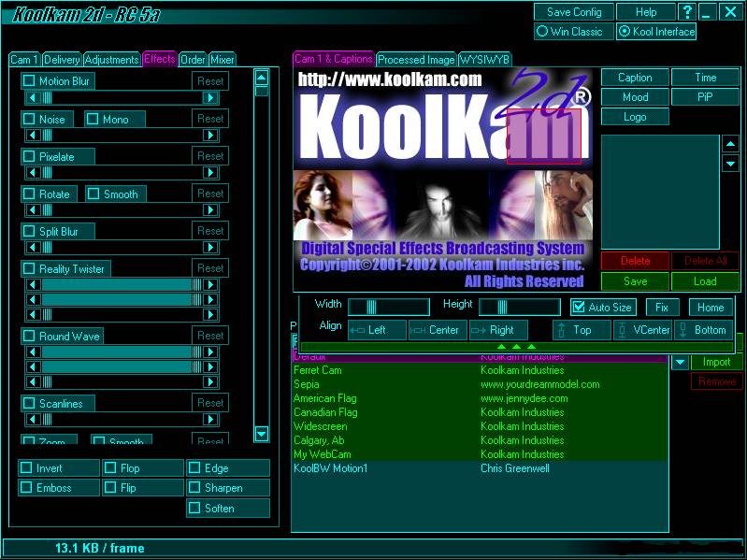
Task: Enable Reality Twister checkbox
Action: [29, 268]
